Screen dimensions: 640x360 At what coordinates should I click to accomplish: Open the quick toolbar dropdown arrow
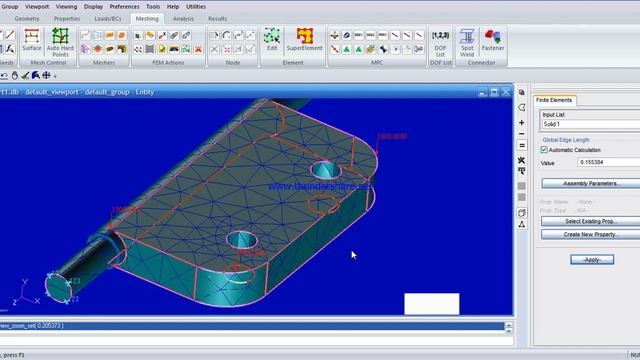pos(55,76)
